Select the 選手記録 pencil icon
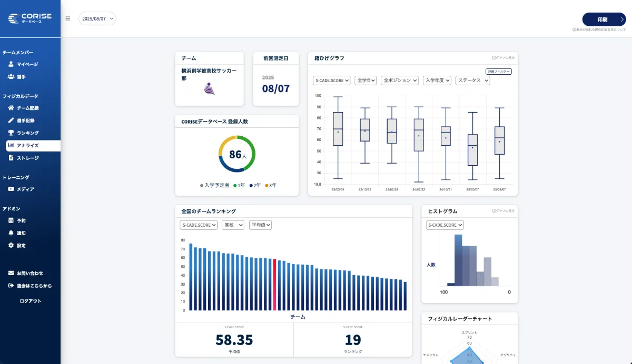Screen dimensions: 632x364 point(11,120)
